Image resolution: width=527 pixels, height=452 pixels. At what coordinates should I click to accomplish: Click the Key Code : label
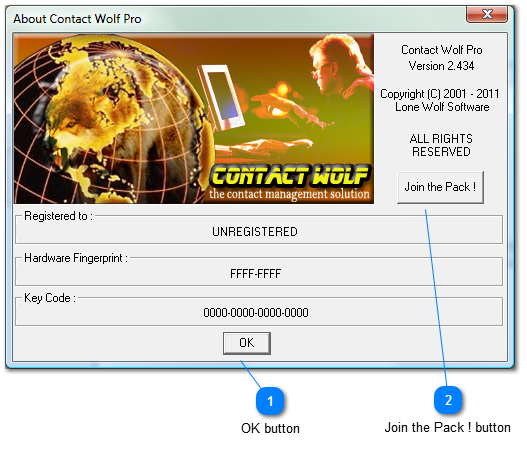pyautogui.click(x=50, y=298)
